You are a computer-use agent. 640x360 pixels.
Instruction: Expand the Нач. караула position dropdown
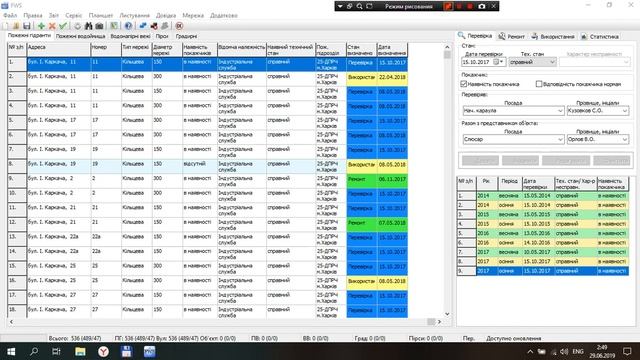[x=560, y=111]
